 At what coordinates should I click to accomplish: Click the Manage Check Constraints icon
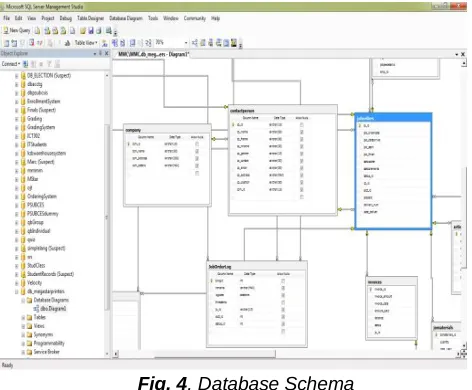point(226,43)
